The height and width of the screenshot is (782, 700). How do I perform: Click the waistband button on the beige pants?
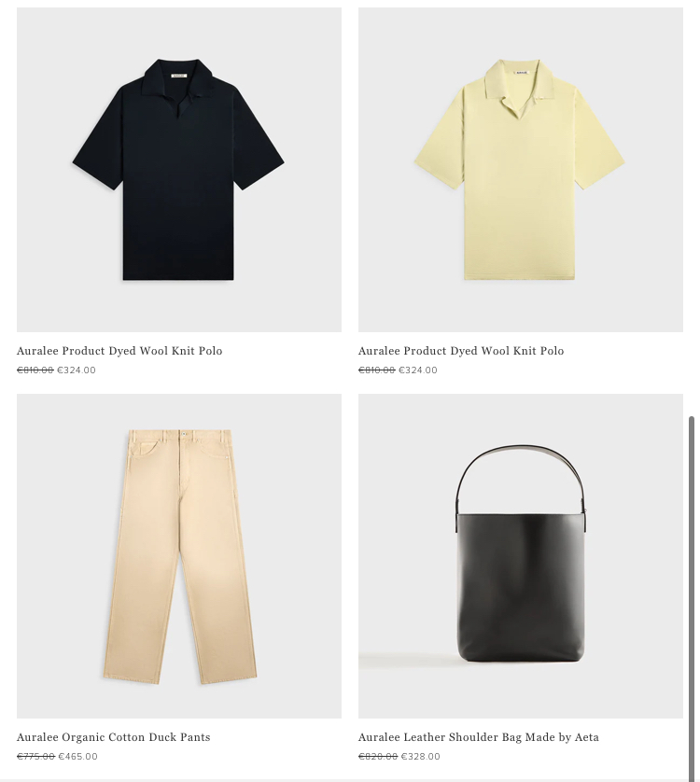[184, 434]
